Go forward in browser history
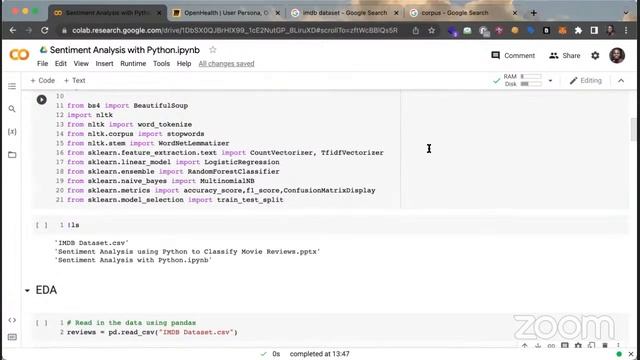640x360 pixels. pos(29,30)
